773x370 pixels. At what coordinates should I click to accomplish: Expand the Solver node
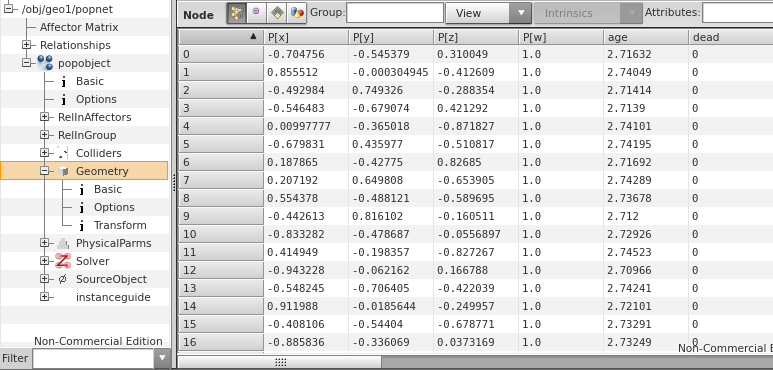tap(45, 261)
